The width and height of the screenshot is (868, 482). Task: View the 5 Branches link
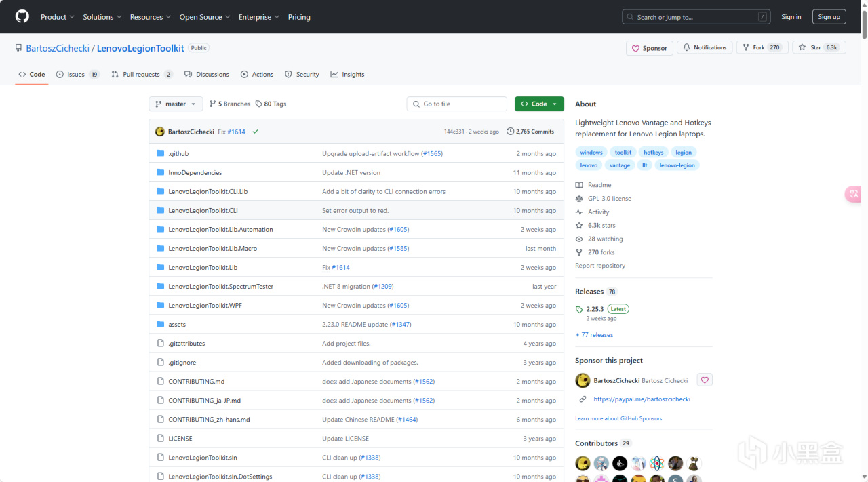[x=230, y=104]
